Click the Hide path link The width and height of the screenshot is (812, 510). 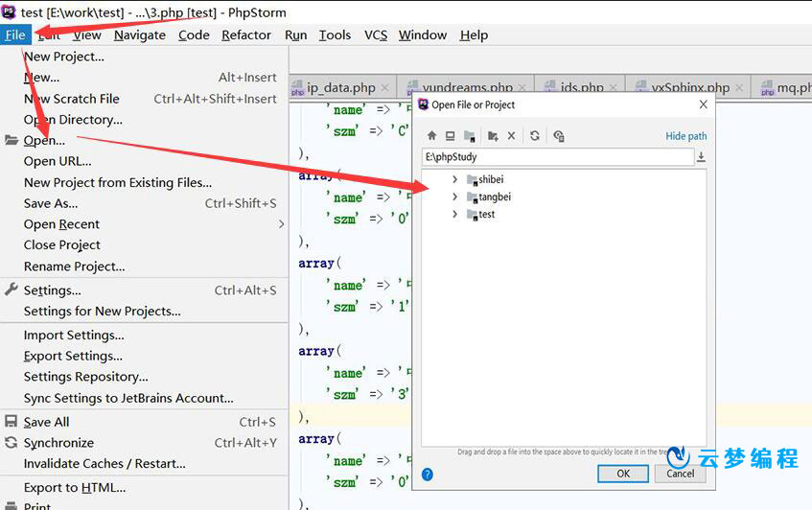click(685, 136)
